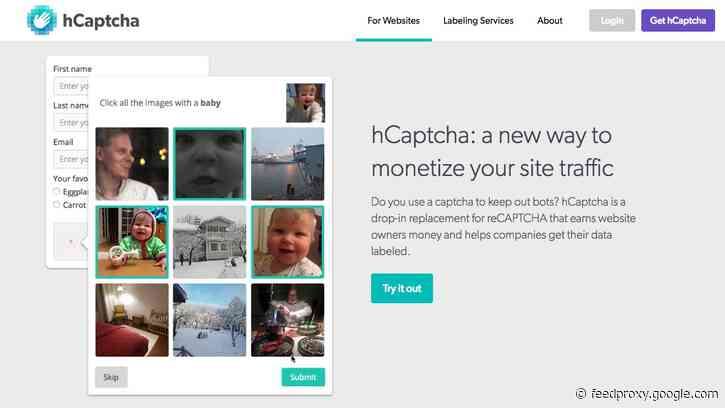Select the bedroom with lamp image

[x=132, y=320]
